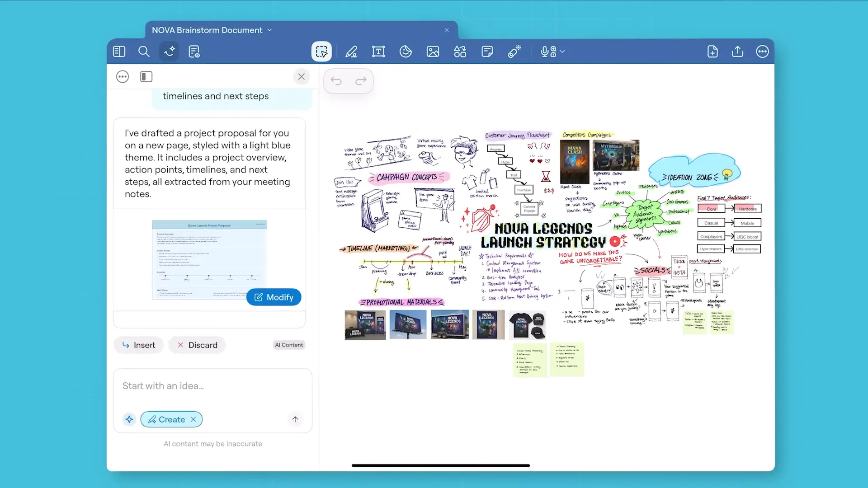868x488 pixels.
Task: Click Insert to add proposal
Action: pyautogui.click(x=138, y=345)
